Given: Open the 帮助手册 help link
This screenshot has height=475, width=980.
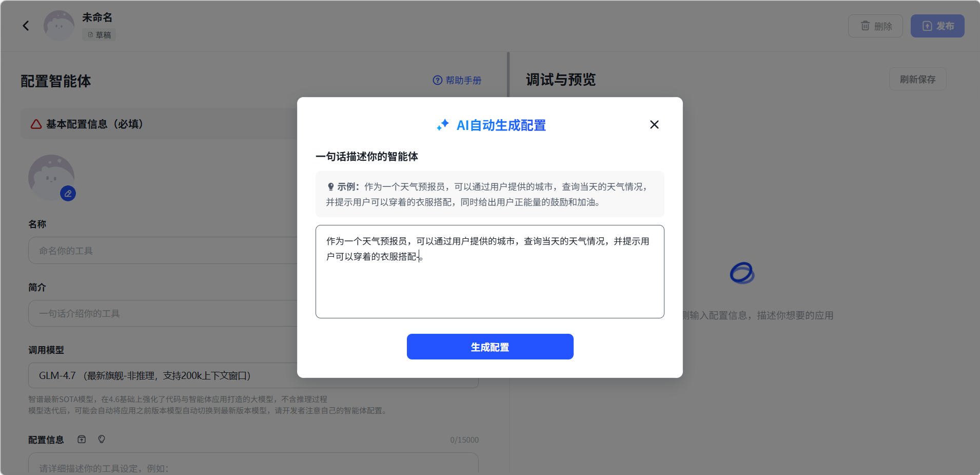Looking at the screenshot, I should pos(457,80).
